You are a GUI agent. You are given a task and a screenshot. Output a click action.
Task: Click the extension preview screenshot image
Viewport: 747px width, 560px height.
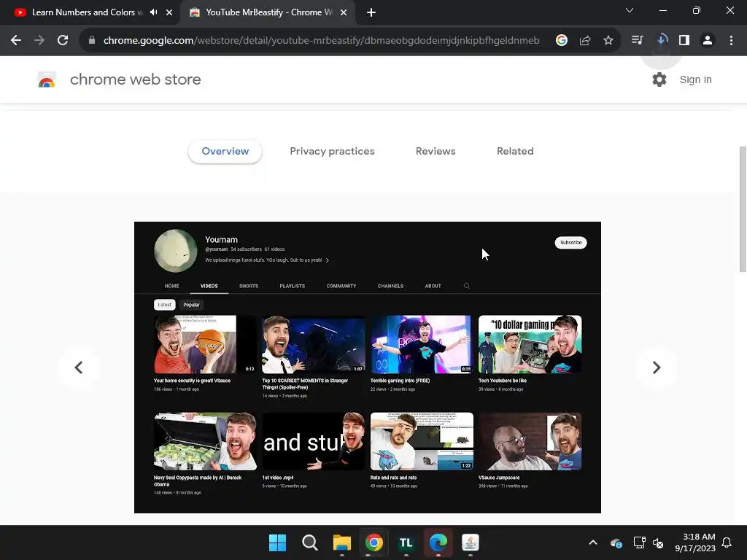coord(368,367)
